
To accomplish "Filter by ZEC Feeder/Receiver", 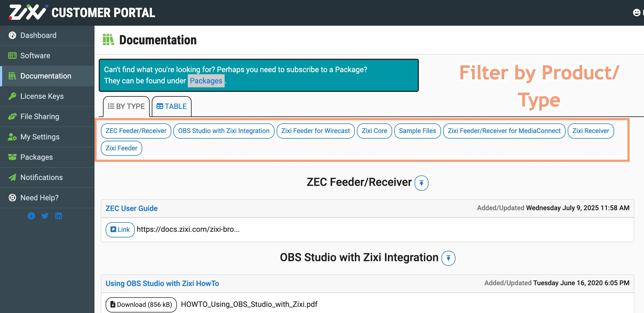I will (136, 131).
